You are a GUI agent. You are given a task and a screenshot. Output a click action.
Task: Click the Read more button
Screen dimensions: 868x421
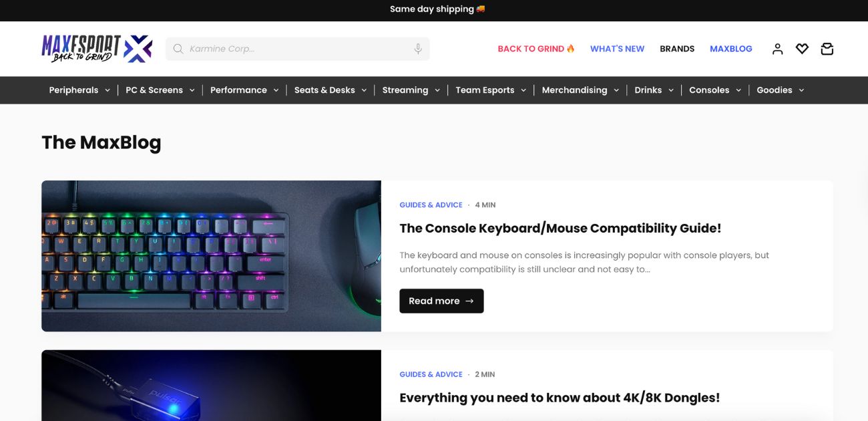coord(441,301)
